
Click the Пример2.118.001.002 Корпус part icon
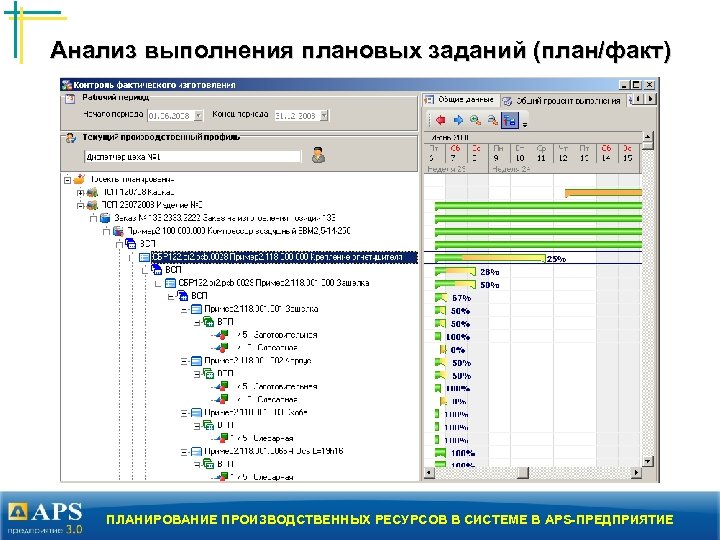[196, 361]
